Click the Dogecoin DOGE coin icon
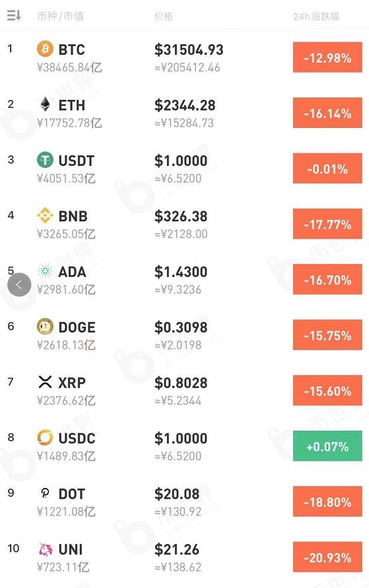The width and height of the screenshot is (369, 588). (x=45, y=326)
